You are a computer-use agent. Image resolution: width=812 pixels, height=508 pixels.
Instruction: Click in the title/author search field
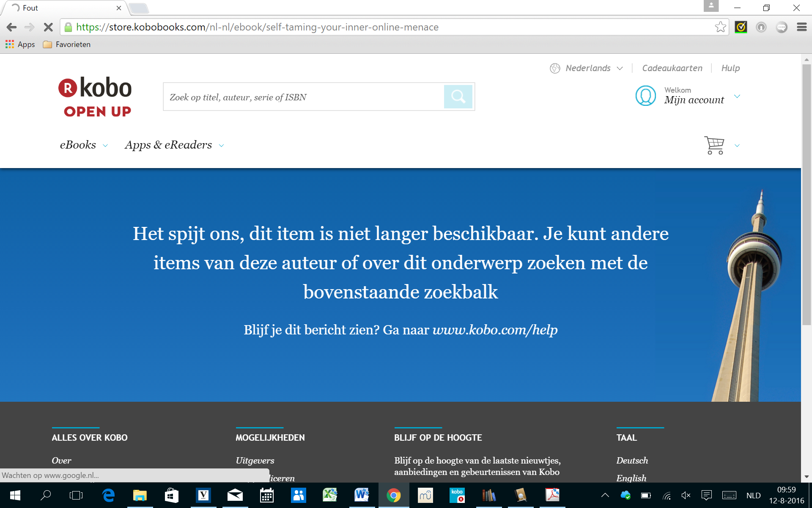[x=303, y=97]
